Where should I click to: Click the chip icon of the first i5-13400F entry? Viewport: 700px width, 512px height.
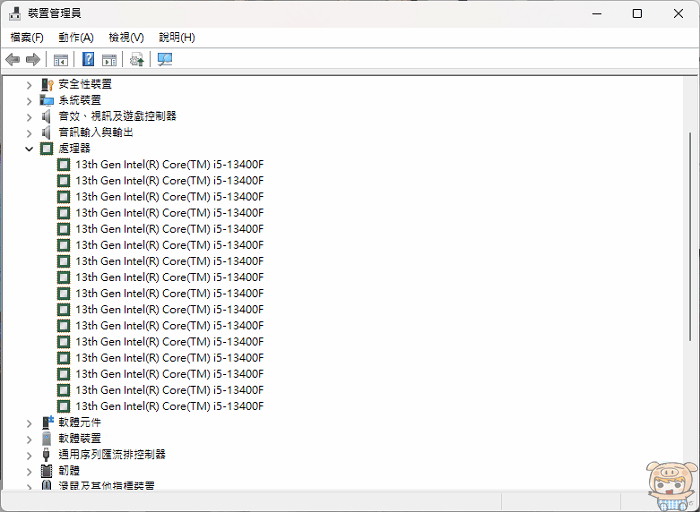coord(64,165)
